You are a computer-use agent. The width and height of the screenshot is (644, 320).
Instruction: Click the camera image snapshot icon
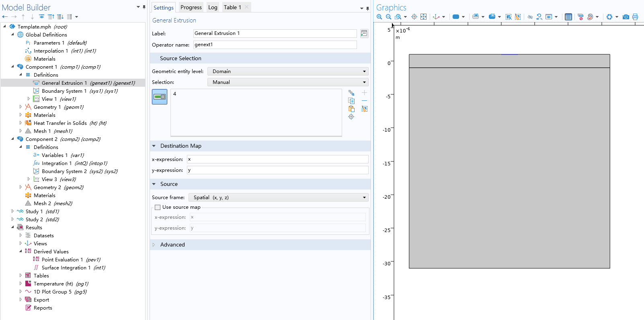pyautogui.click(x=626, y=17)
